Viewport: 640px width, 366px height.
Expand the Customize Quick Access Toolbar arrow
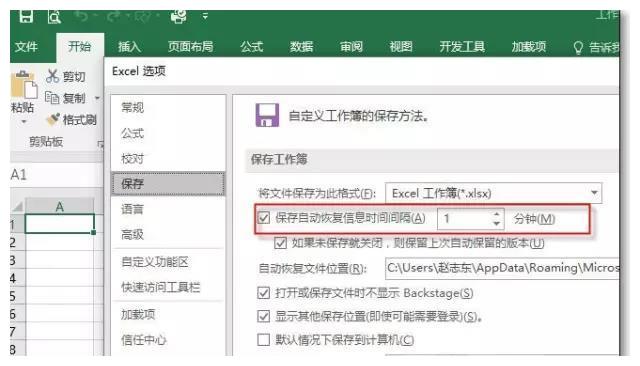coord(205,16)
